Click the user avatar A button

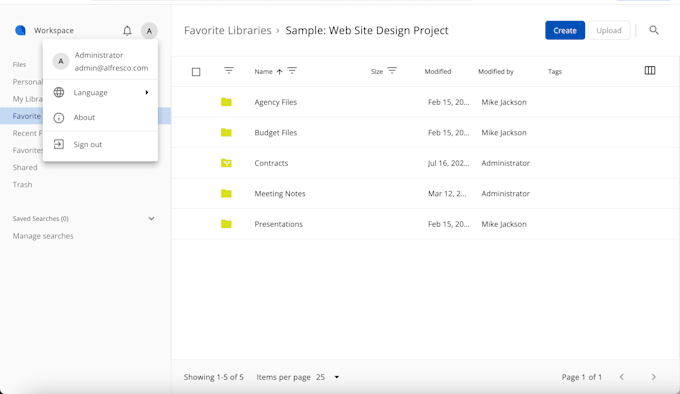tap(149, 31)
